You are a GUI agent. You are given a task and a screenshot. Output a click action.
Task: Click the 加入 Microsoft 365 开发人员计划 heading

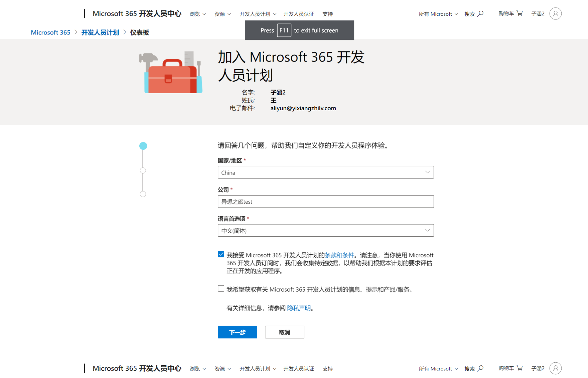[x=291, y=66]
